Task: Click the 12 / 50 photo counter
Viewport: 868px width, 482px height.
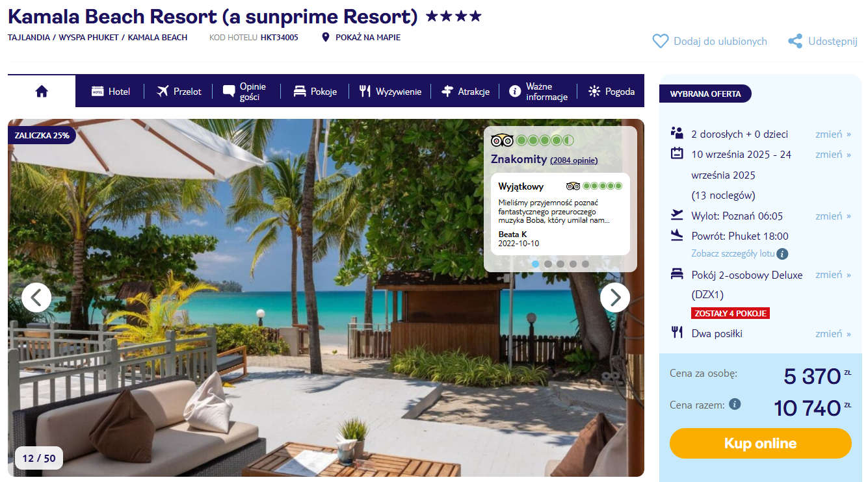Action: click(39, 458)
